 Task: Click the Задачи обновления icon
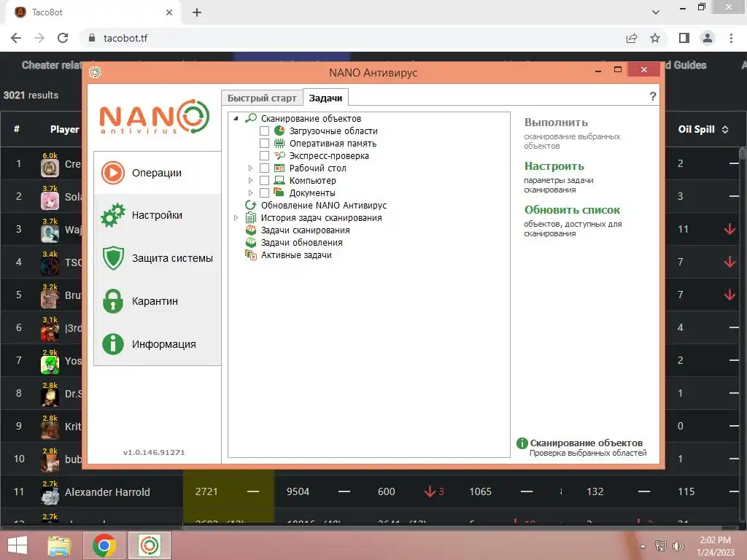coord(251,242)
